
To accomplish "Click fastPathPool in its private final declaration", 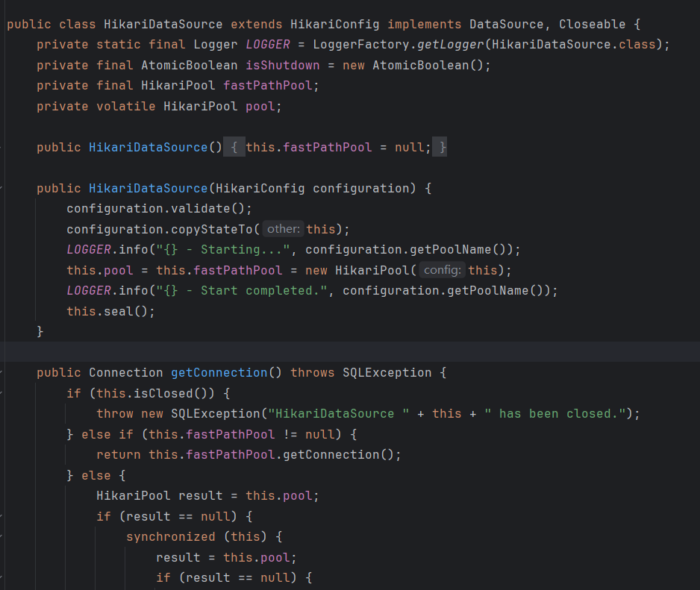I will click(x=267, y=86).
